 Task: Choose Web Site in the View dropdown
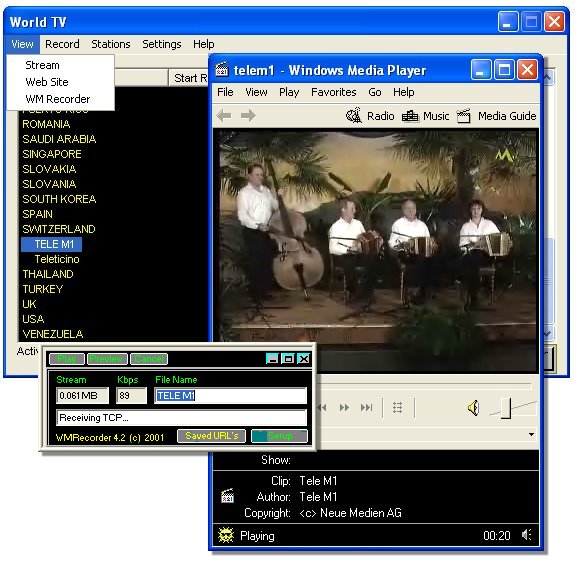click(47, 82)
